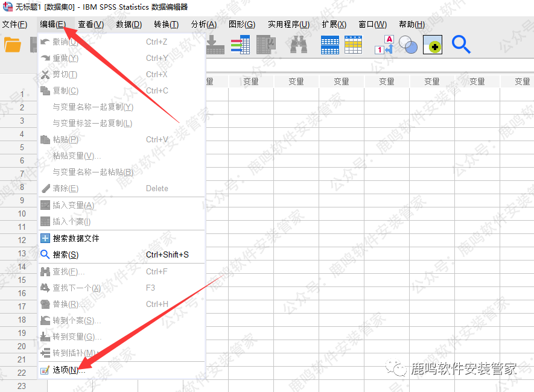Select row header 5
The width and height of the screenshot is (534, 392).
point(19,147)
